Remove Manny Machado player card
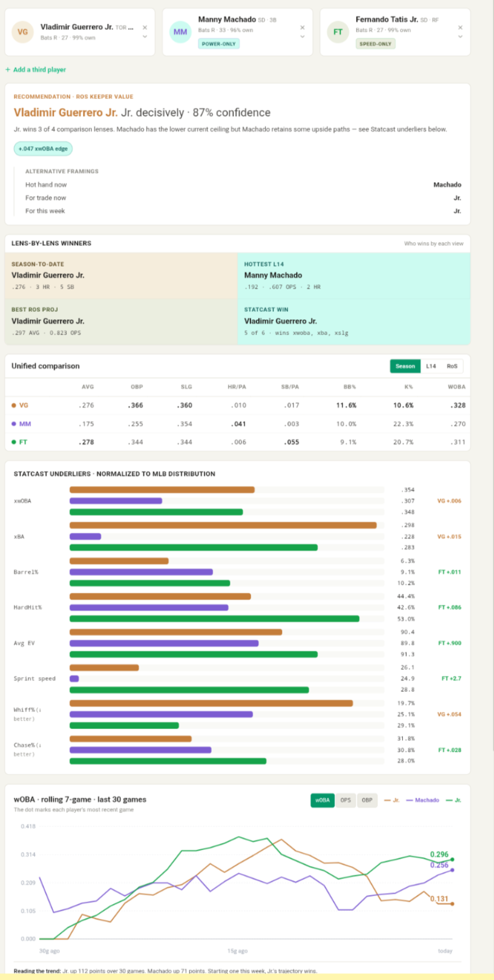494x980 pixels. pos(303,27)
